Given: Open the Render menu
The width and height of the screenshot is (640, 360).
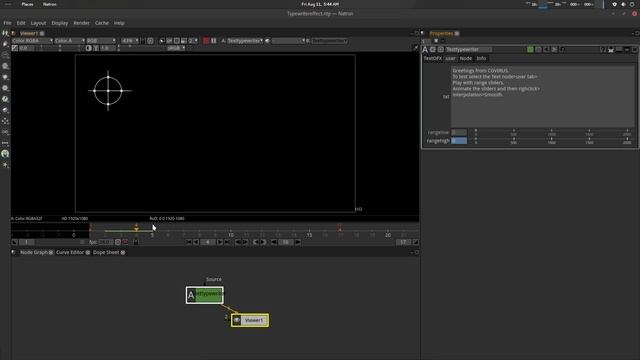Looking at the screenshot, I should coord(81,23).
